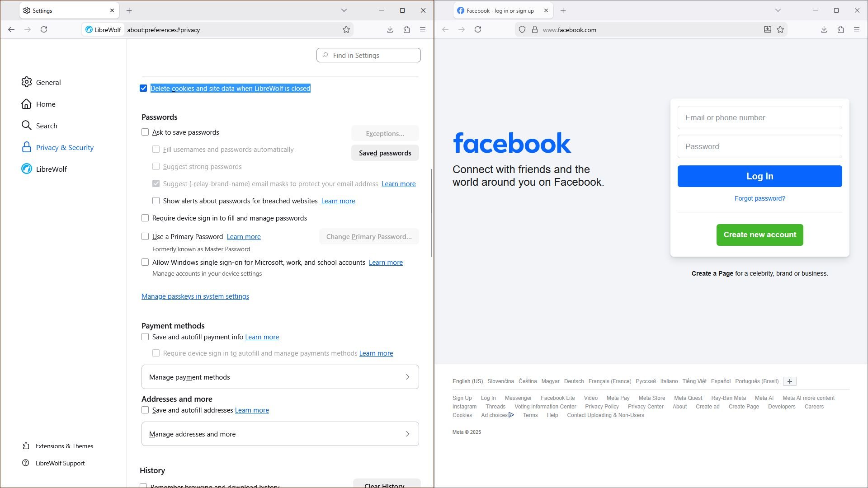The width and height of the screenshot is (868, 488).
Task: Enable Save and autofill payment info
Action: click(x=145, y=337)
